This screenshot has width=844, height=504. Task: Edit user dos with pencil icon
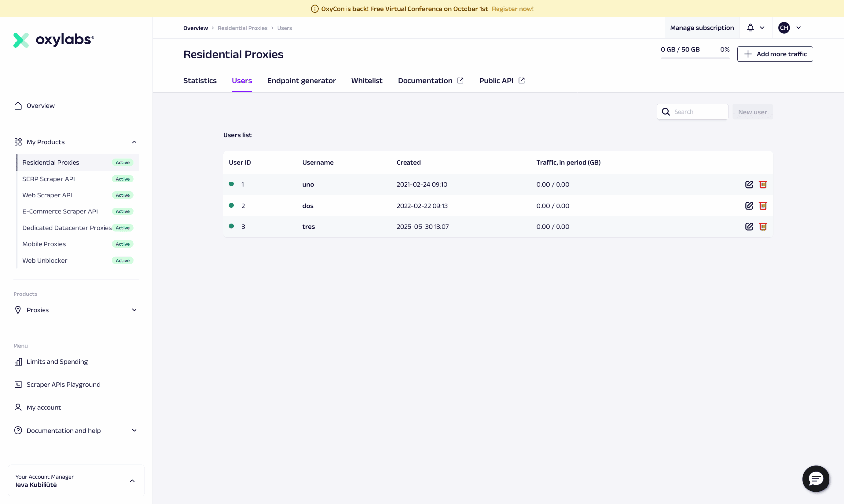pos(749,206)
